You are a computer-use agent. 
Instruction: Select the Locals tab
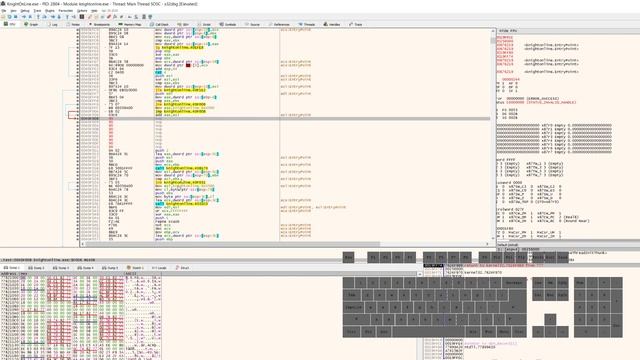click(x=159, y=268)
